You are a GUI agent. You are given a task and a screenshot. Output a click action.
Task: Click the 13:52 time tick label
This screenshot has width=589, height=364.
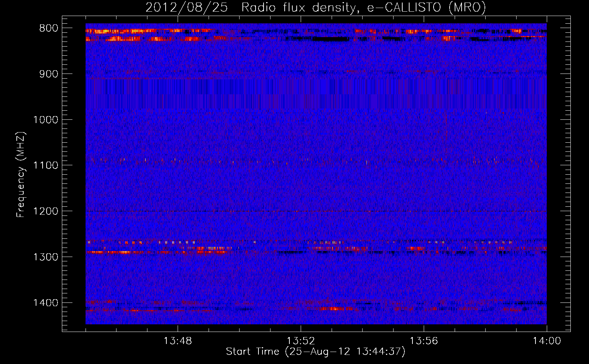coord(301,341)
